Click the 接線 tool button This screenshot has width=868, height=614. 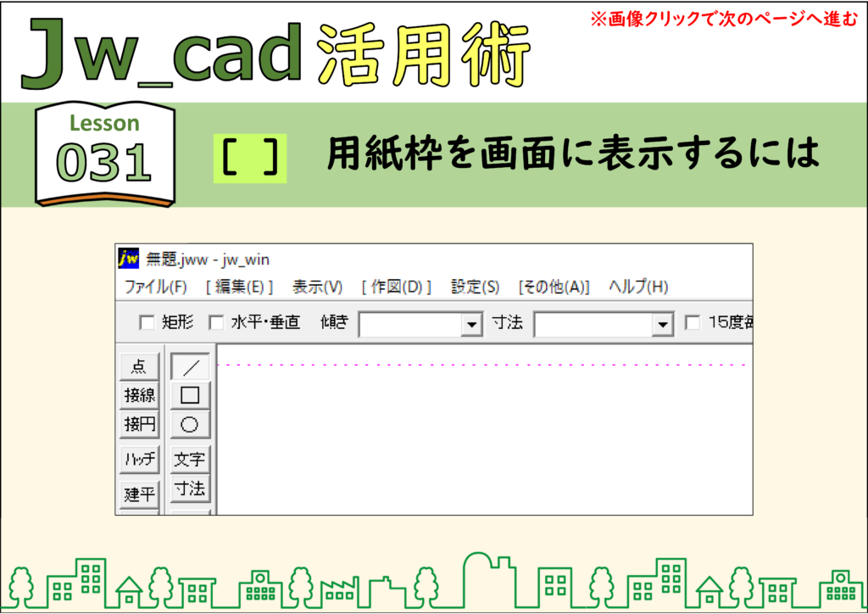click(140, 395)
